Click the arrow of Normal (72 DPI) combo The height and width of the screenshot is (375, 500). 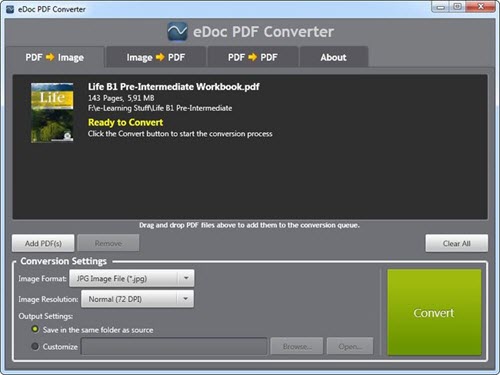click(x=186, y=299)
